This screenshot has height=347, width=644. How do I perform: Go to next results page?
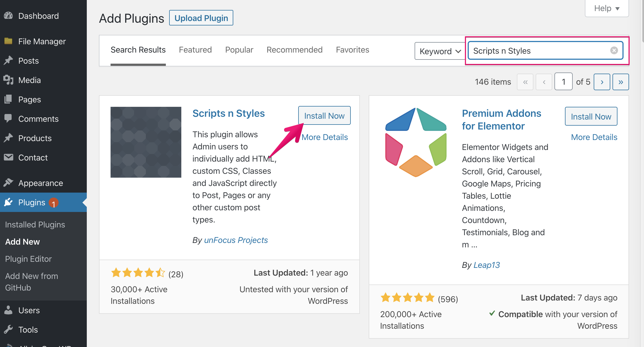click(x=602, y=82)
